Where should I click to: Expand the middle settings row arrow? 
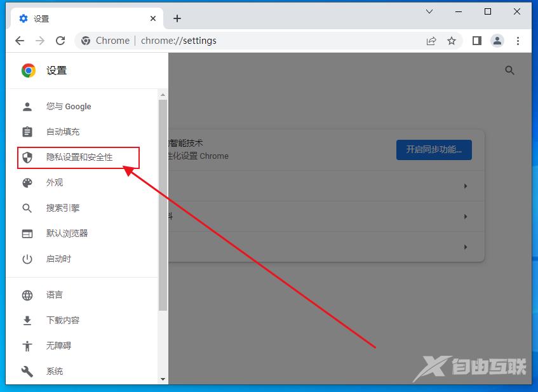point(465,216)
